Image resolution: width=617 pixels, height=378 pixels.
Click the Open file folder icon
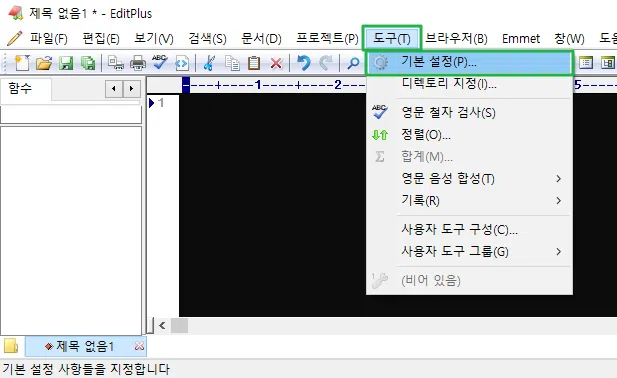(x=44, y=63)
